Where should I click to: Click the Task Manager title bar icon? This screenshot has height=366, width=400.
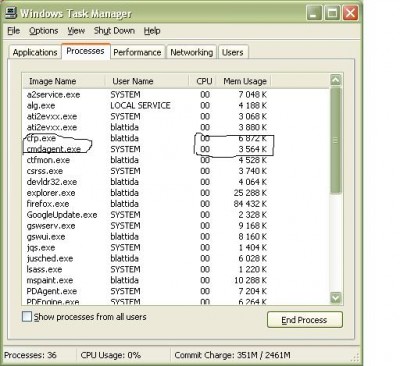pyautogui.click(x=11, y=13)
